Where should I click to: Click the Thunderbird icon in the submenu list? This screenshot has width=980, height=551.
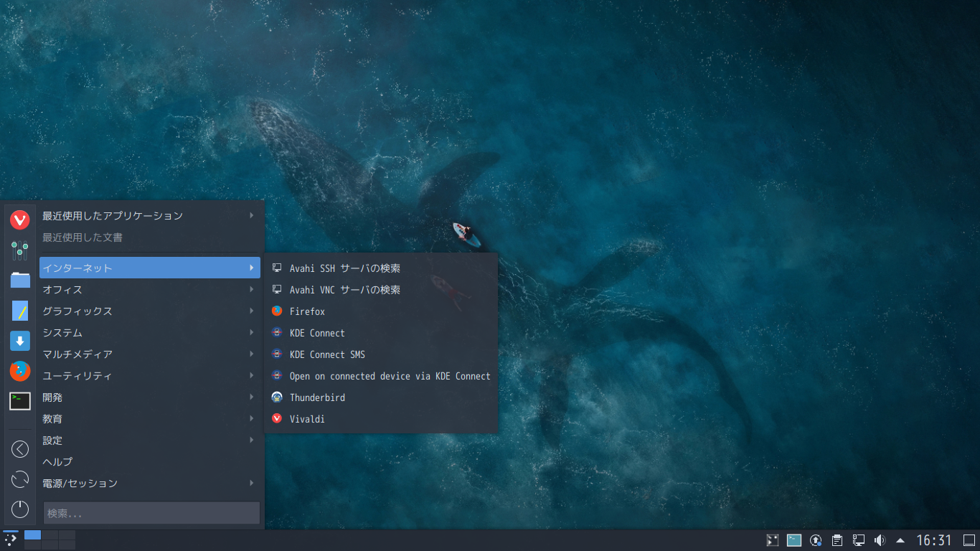pos(277,397)
